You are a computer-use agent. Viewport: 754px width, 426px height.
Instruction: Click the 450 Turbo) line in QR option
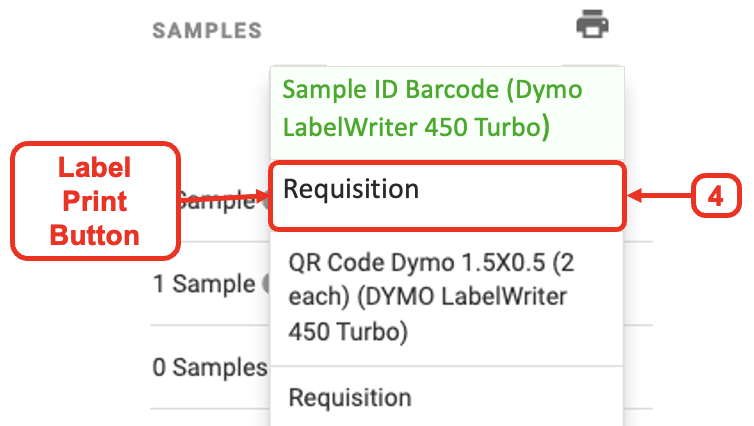tap(348, 331)
